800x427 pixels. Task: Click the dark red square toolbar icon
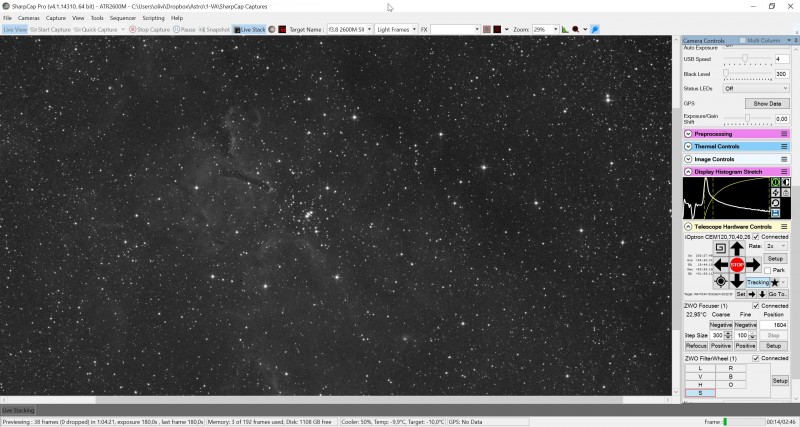[x=282, y=30]
